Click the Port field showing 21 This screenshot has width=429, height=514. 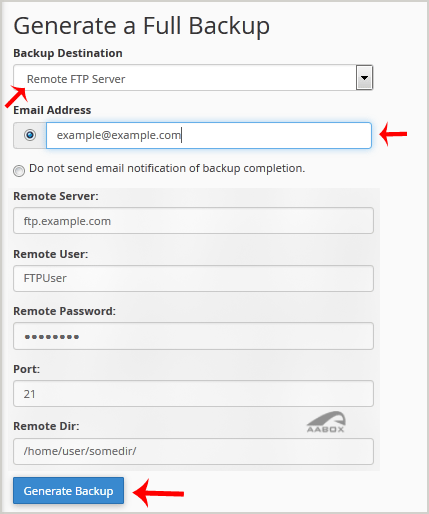193,394
